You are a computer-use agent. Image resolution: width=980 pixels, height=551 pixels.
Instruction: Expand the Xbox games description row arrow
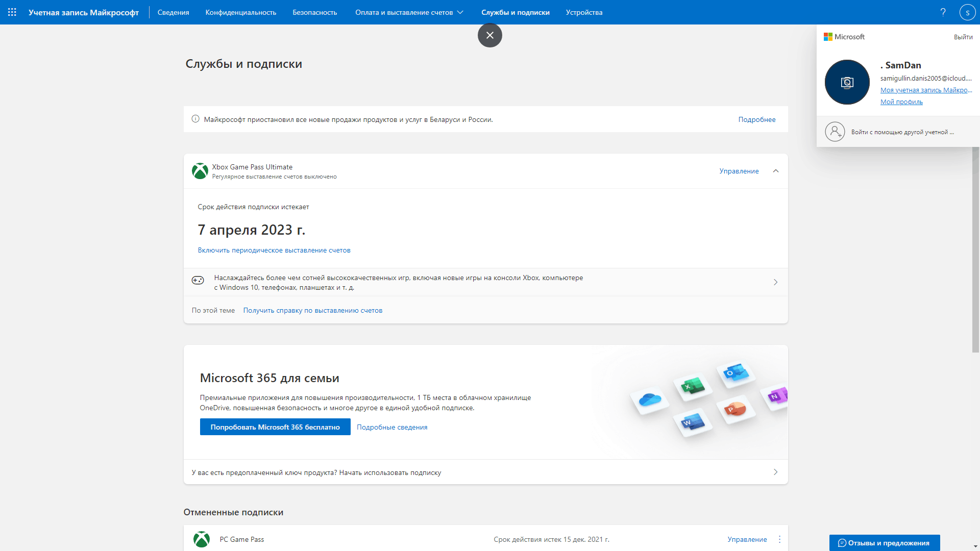click(775, 282)
